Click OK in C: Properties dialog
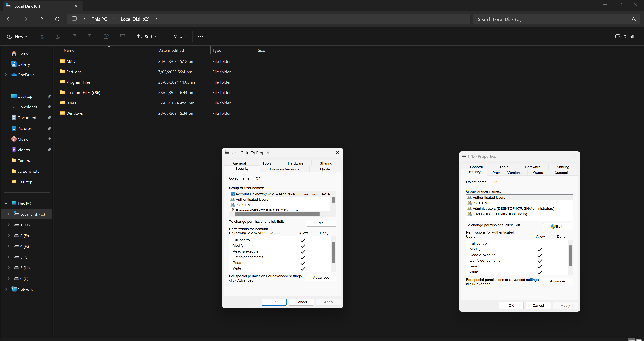 pos(274,302)
